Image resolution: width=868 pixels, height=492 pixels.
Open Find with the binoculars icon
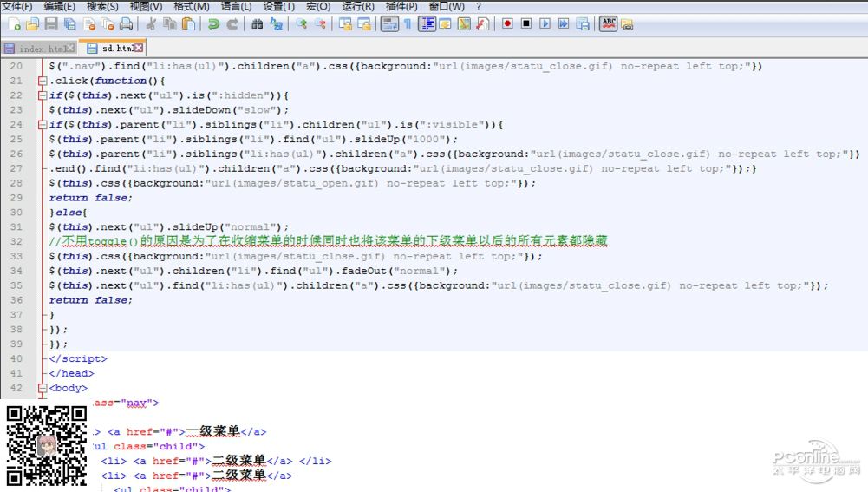pos(258,24)
